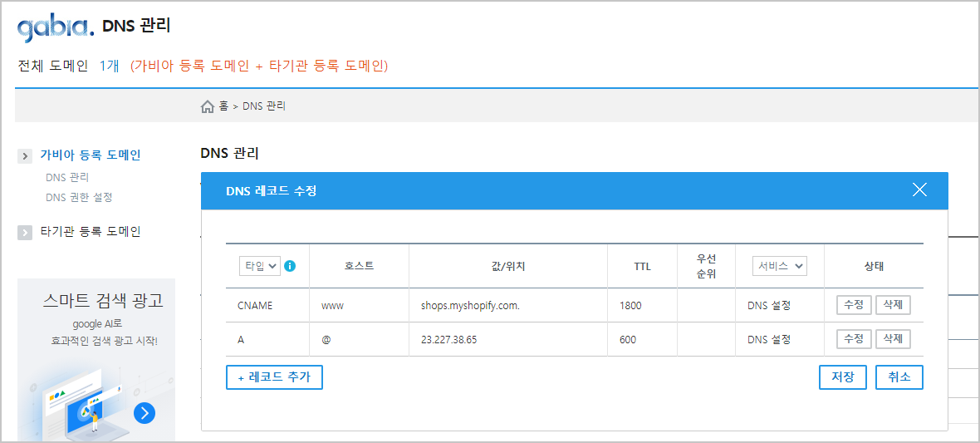Click the 호스트 column header
The image size is (980, 443).
tap(360, 266)
